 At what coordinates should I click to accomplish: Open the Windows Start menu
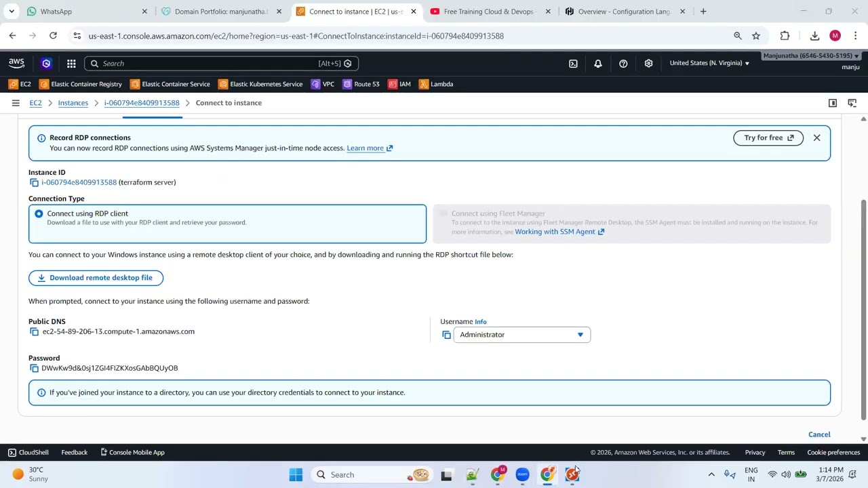tap(296, 474)
